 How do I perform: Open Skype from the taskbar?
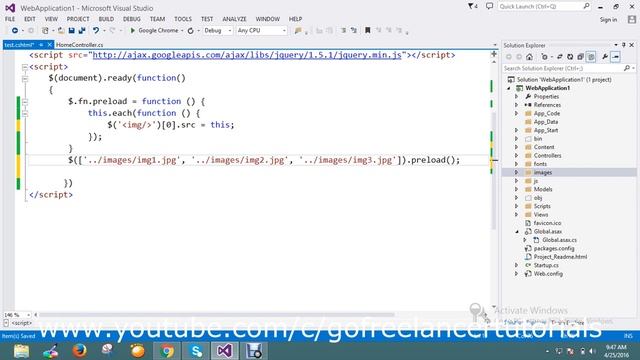tap(196, 351)
